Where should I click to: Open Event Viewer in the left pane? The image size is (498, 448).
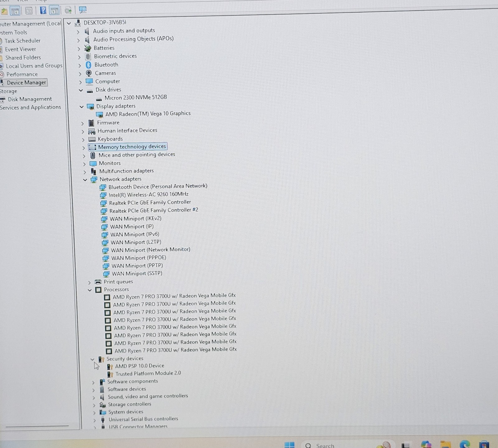pos(21,49)
